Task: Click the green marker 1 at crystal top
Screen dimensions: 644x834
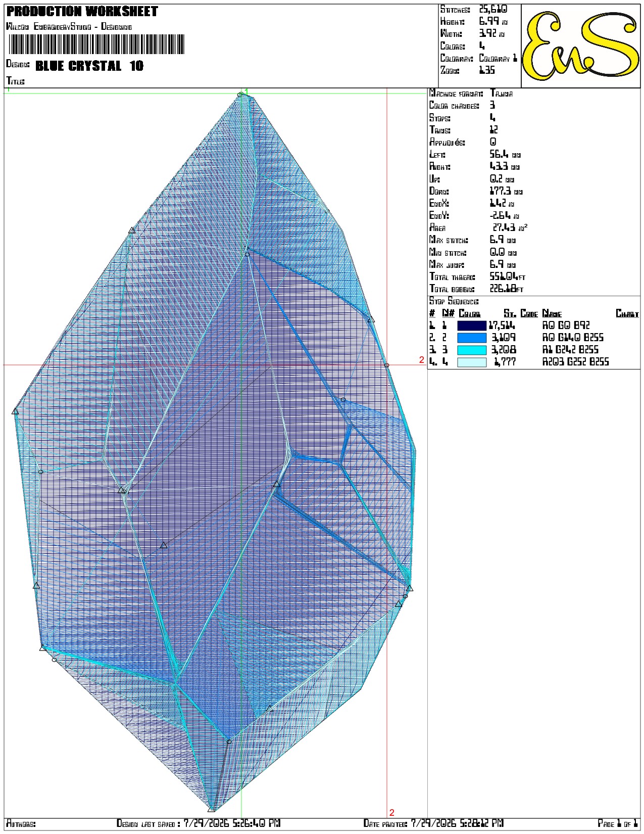Action: [246, 91]
